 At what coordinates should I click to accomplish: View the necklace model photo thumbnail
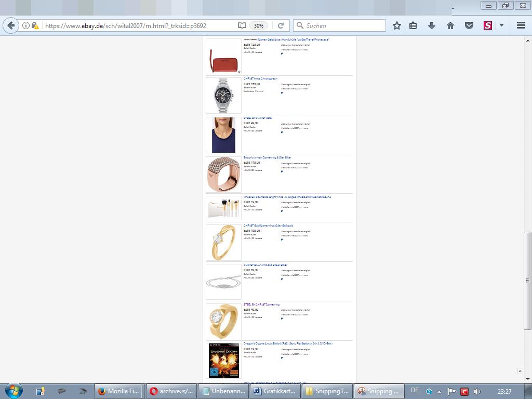pyautogui.click(x=223, y=135)
